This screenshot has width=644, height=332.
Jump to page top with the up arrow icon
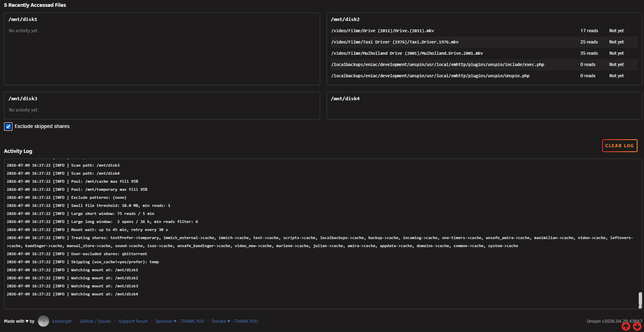tap(626, 326)
